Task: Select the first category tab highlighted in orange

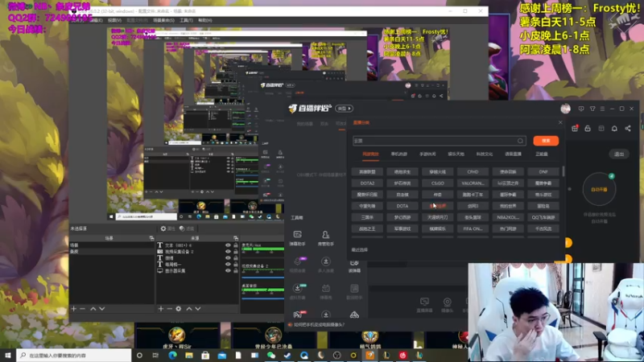Action: click(x=370, y=154)
